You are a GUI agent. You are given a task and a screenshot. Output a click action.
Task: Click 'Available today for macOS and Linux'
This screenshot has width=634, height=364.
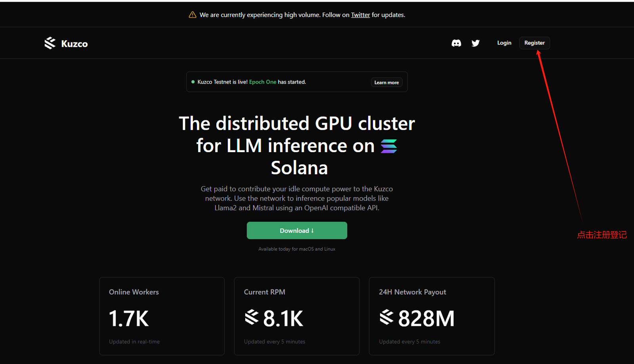(x=297, y=249)
